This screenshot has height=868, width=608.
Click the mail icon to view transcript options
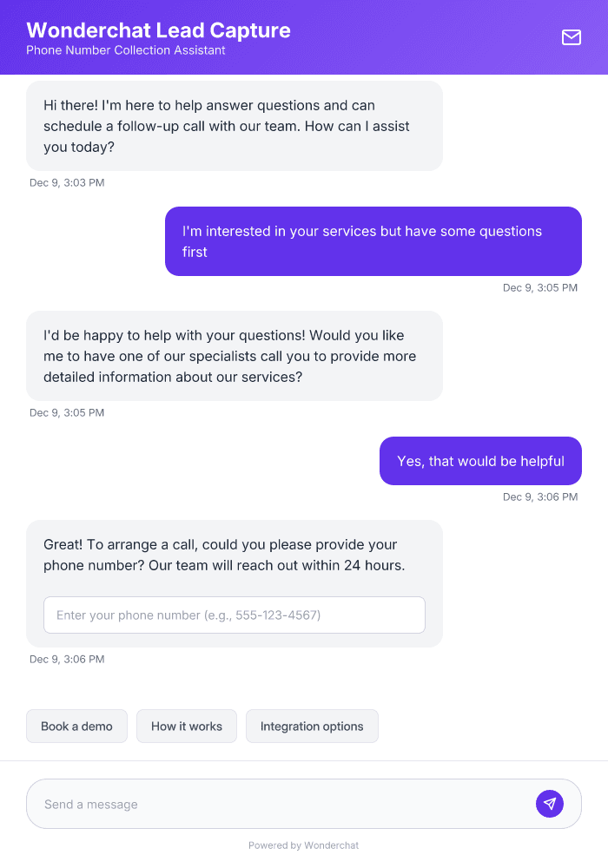[x=572, y=37]
